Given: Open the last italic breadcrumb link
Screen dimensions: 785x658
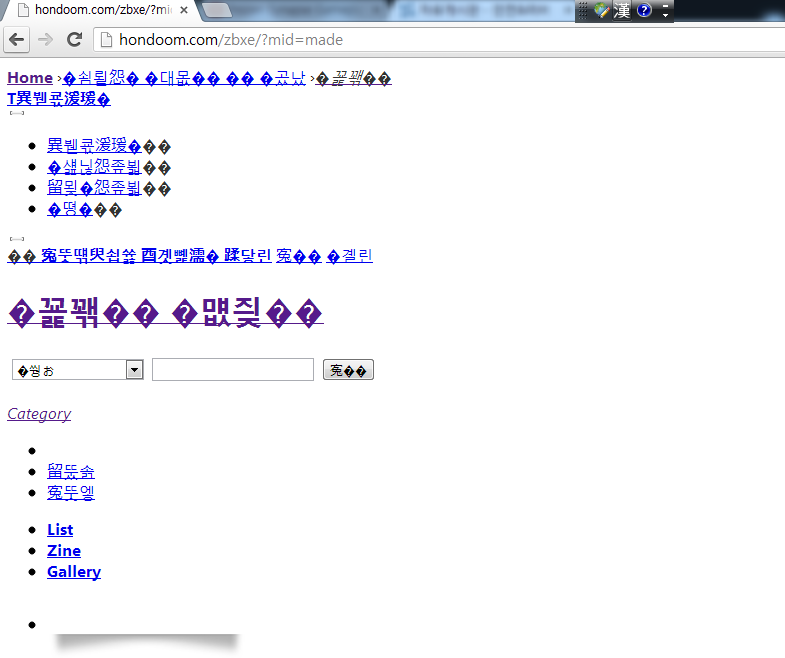Looking at the screenshot, I should (x=353, y=79).
